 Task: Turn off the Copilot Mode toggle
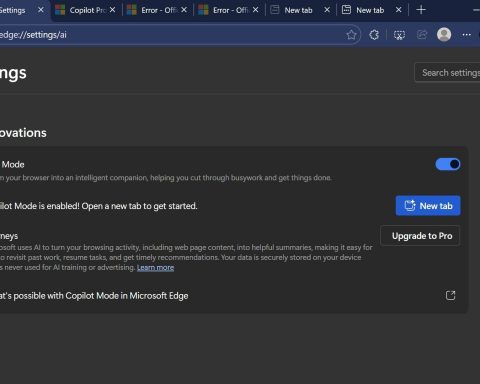pos(448,164)
